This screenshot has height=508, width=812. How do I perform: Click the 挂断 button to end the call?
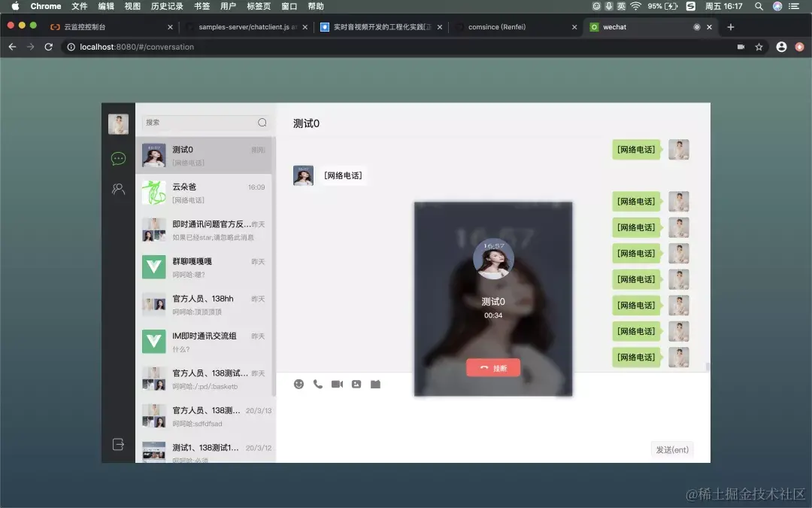pos(493,367)
